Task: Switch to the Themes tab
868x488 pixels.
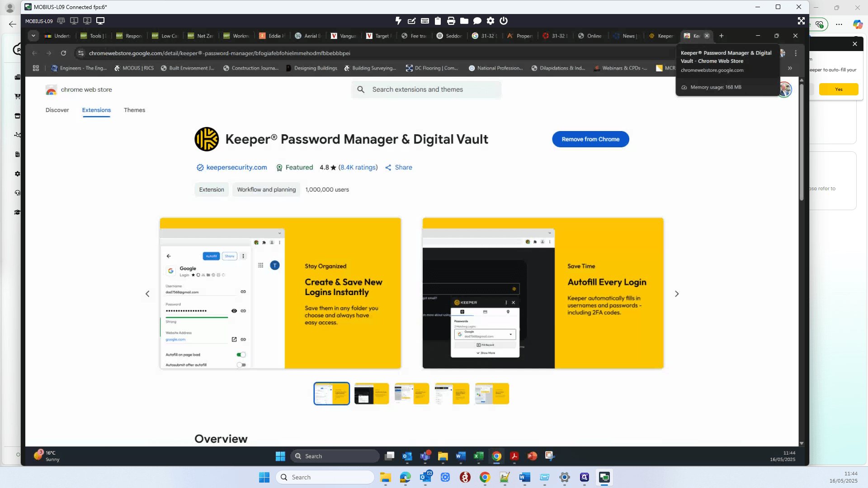Action: click(135, 110)
